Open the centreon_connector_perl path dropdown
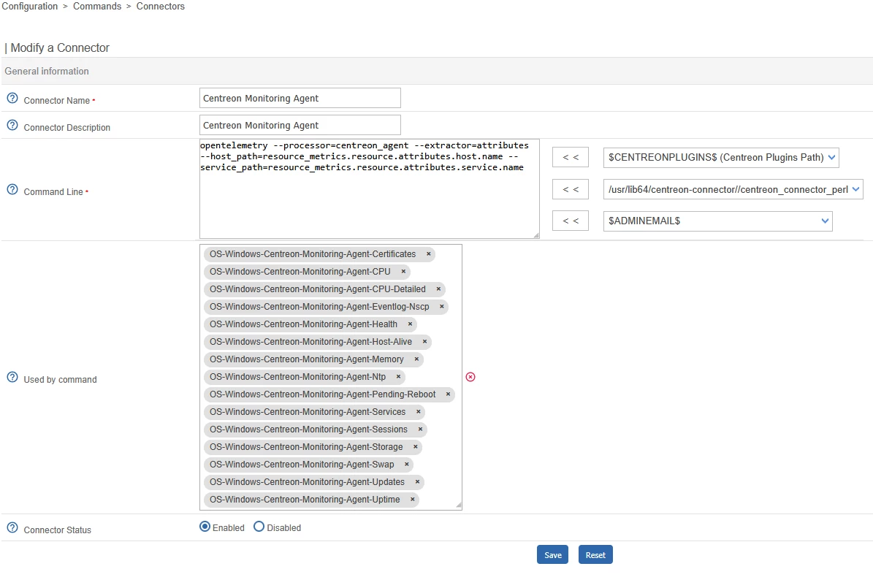 tap(733, 189)
